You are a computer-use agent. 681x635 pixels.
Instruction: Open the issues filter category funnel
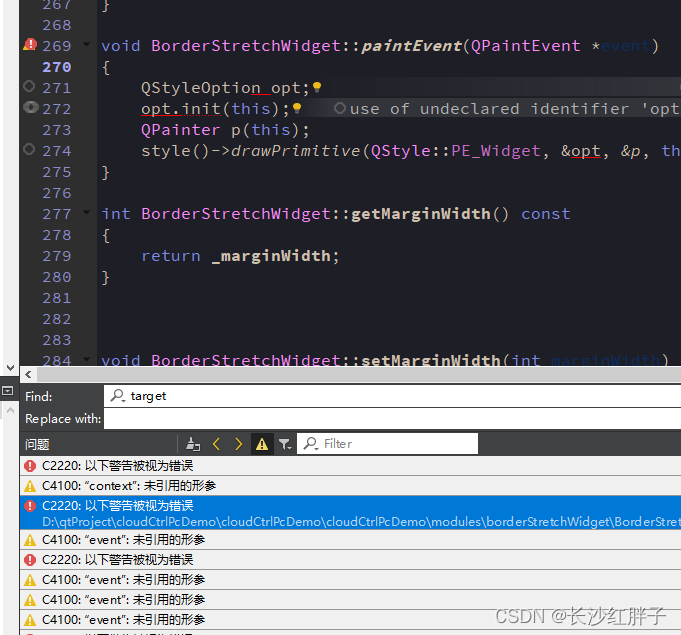(285, 444)
